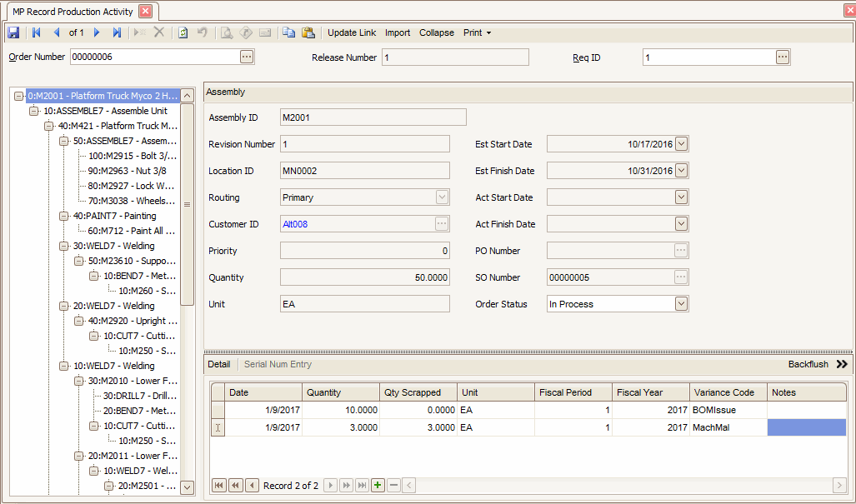Screen dimensions: 856x504
Task: Open the Print menu
Action: (x=477, y=32)
